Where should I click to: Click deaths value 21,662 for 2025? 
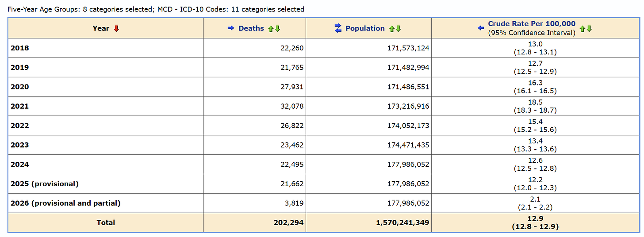[292, 184]
